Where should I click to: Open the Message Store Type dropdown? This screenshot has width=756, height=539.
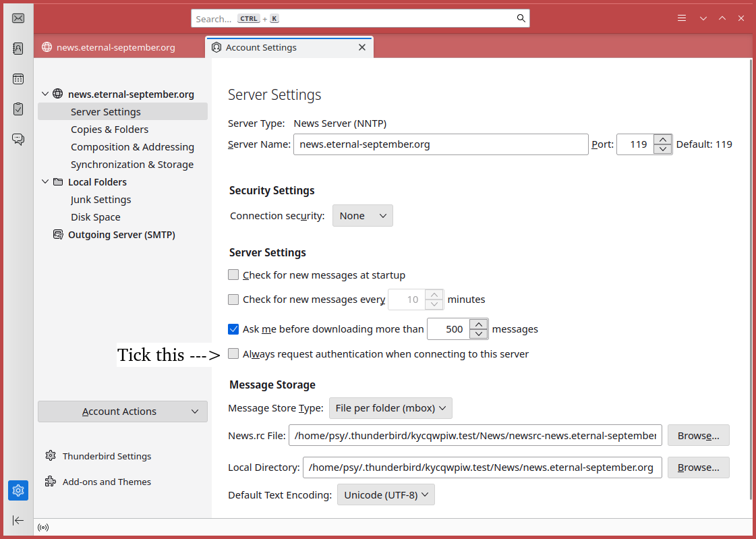(x=390, y=408)
